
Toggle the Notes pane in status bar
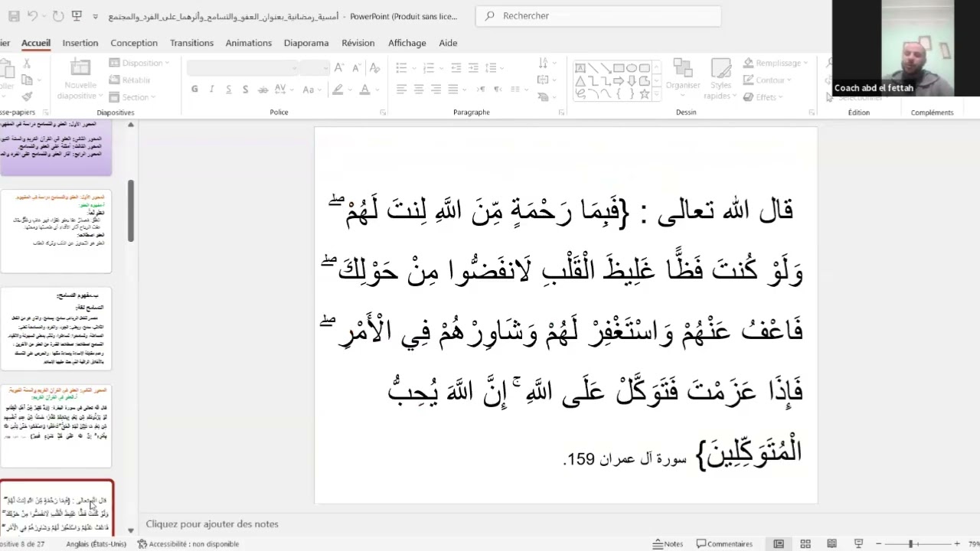(x=668, y=544)
